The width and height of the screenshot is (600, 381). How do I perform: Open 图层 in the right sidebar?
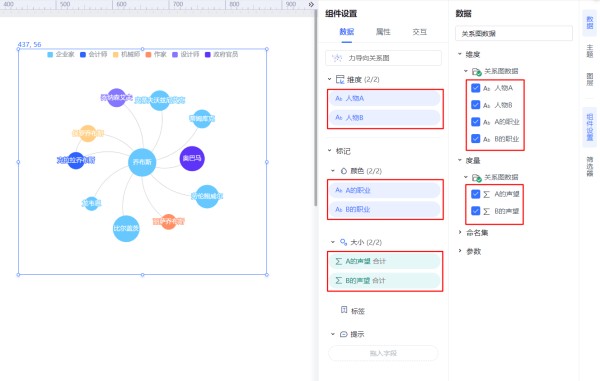590,80
